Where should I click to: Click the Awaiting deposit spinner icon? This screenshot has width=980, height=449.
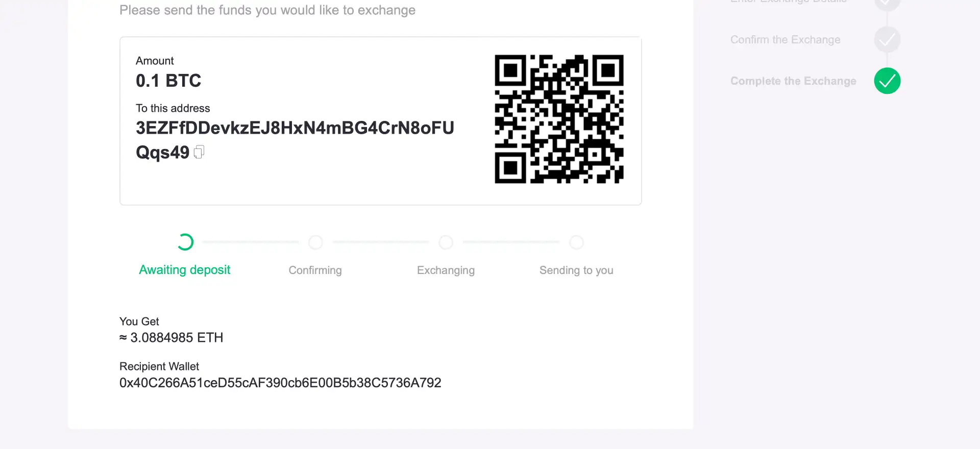coord(185,242)
